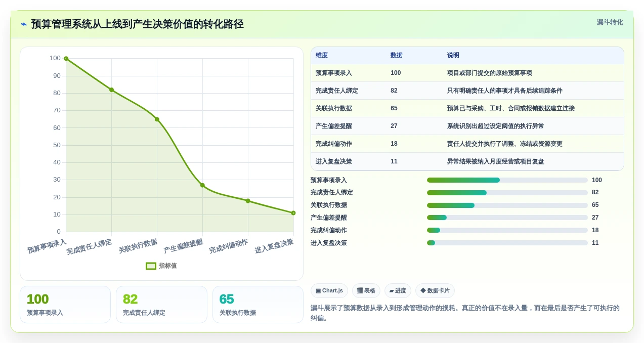Open the 65 关联执行数据 stat card
Viewport: 644px width, 343px height.
258,305
